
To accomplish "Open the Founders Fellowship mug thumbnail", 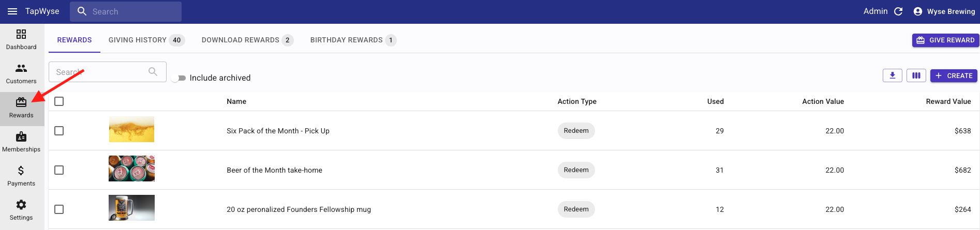I will [131, 208].
